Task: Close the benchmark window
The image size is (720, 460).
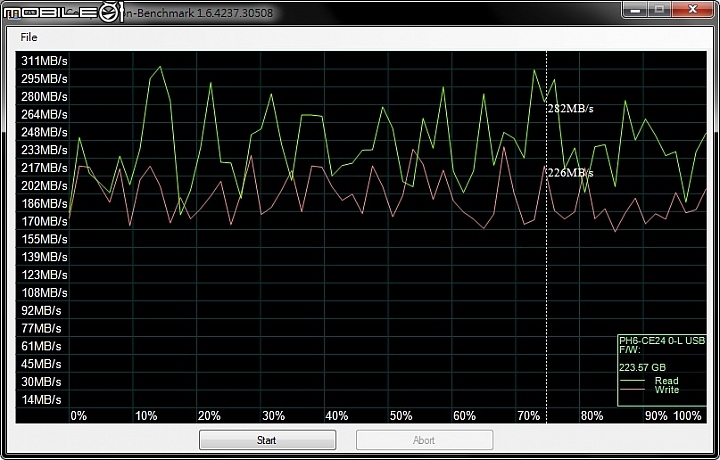Action: [x=692, y=10]
